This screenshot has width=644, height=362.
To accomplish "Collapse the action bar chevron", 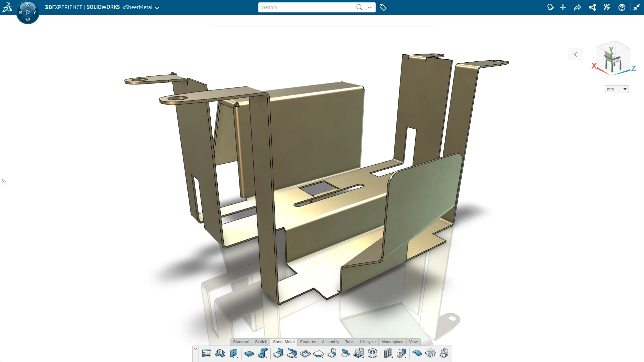I will coord(195,349).
